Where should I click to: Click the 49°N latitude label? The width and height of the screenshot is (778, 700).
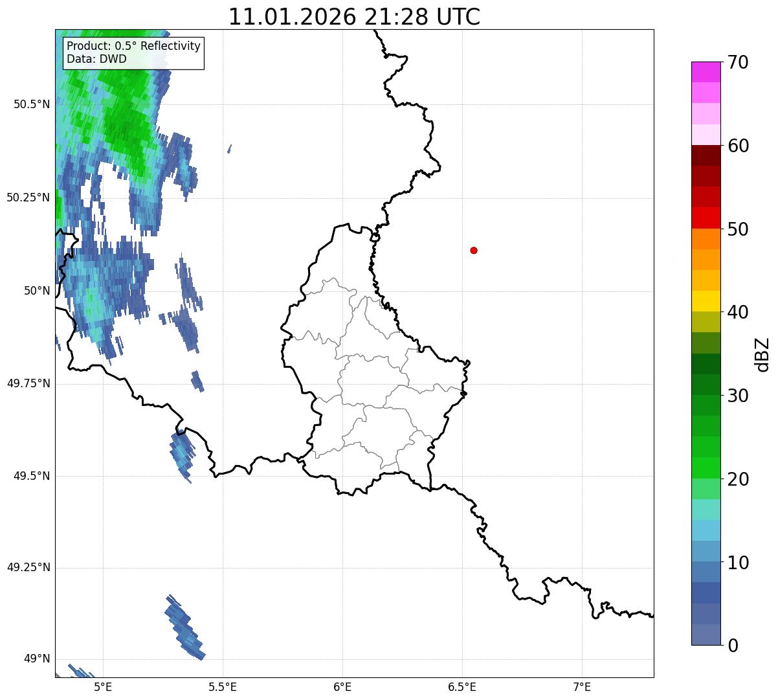coord(37,659)
